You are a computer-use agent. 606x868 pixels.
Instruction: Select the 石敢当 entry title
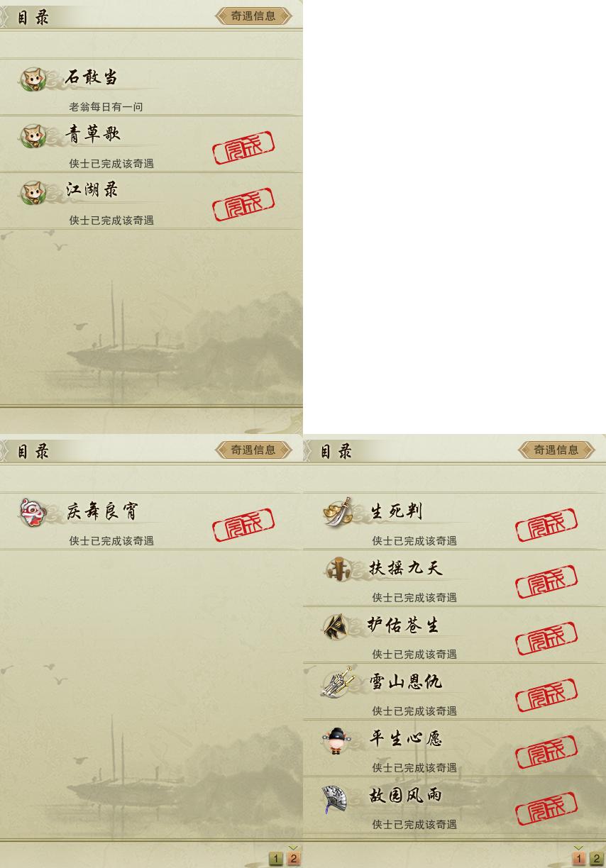coord(92,77)
